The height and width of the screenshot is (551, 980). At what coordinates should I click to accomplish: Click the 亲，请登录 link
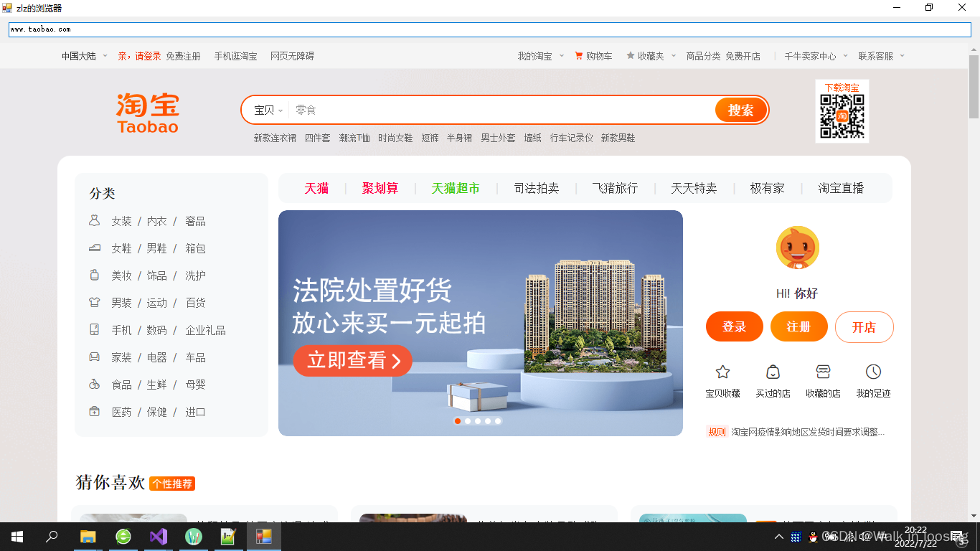pyautogui.click(x=139, y=56)
